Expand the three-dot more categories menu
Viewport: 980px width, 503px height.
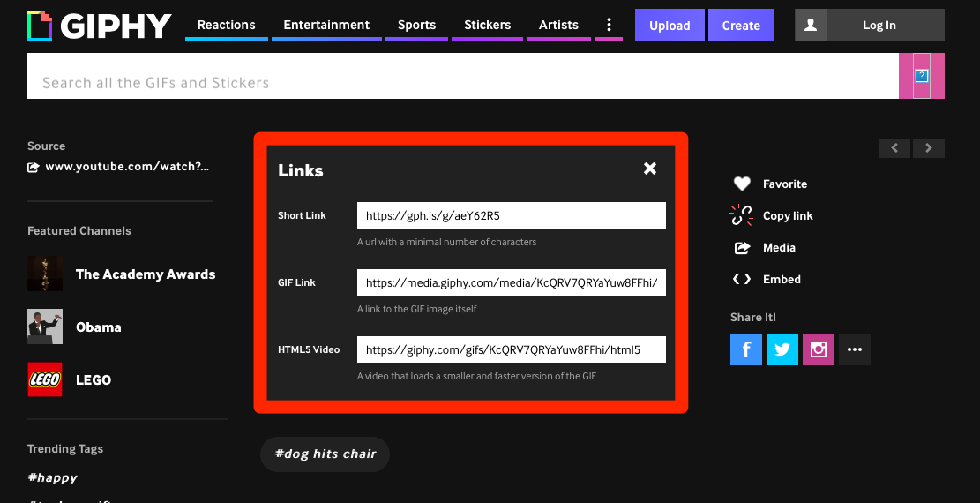pyautogui.click(x=608, y=25)
